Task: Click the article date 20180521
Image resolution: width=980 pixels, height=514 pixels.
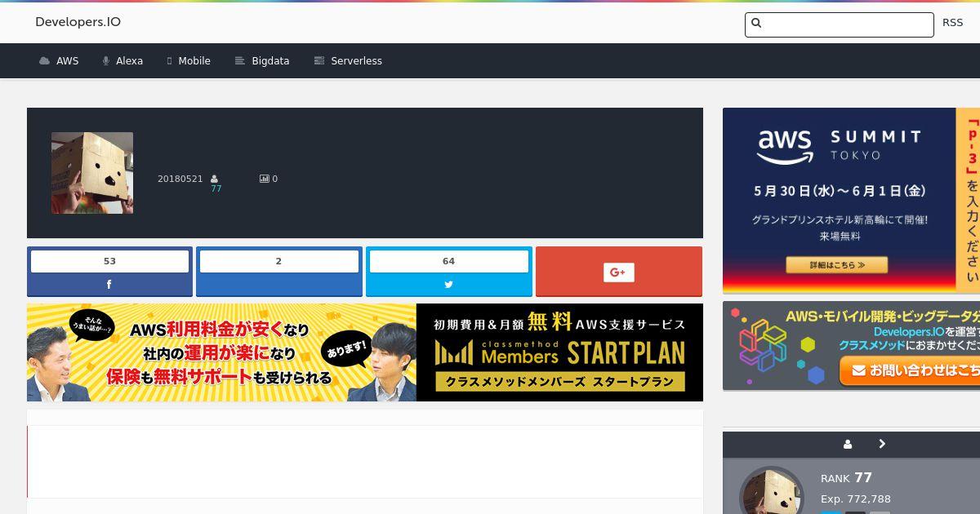Action: [180, 179]
